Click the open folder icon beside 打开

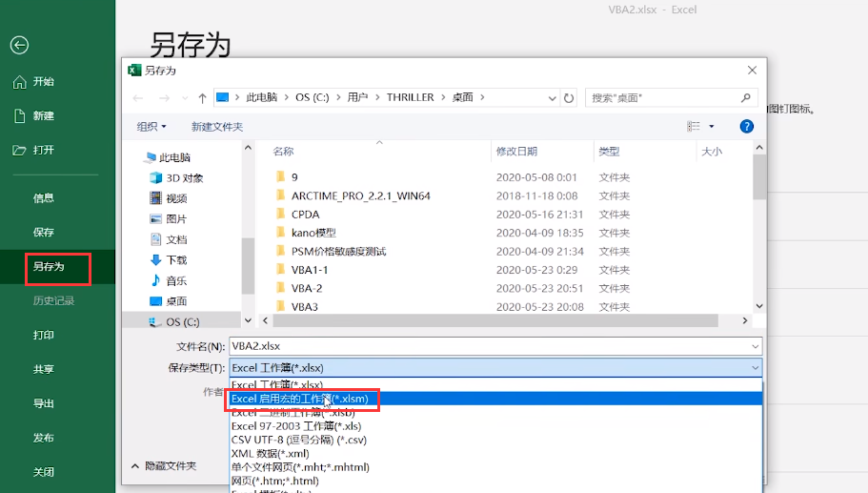pyautogui.click(x=19, y=150)
